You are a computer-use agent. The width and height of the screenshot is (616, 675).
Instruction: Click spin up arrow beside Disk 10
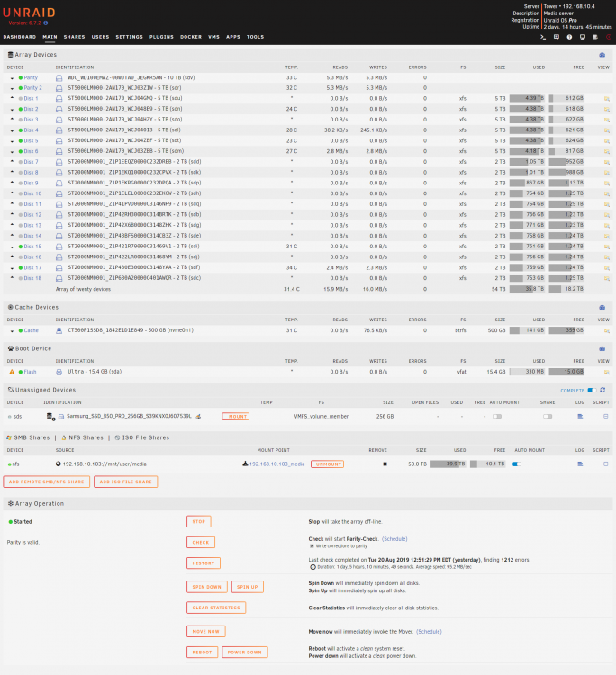coord(12,193)
